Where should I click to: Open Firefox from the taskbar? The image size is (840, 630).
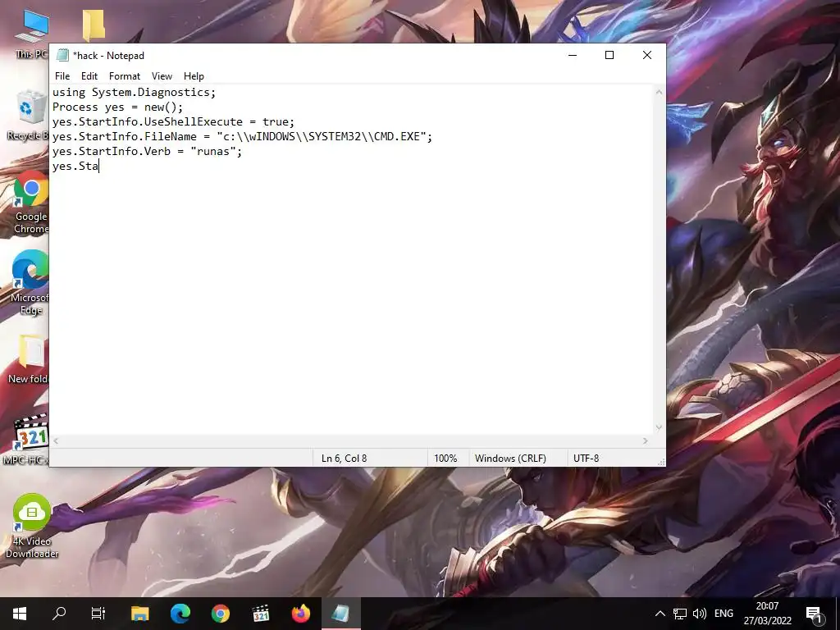click(300, 614)
